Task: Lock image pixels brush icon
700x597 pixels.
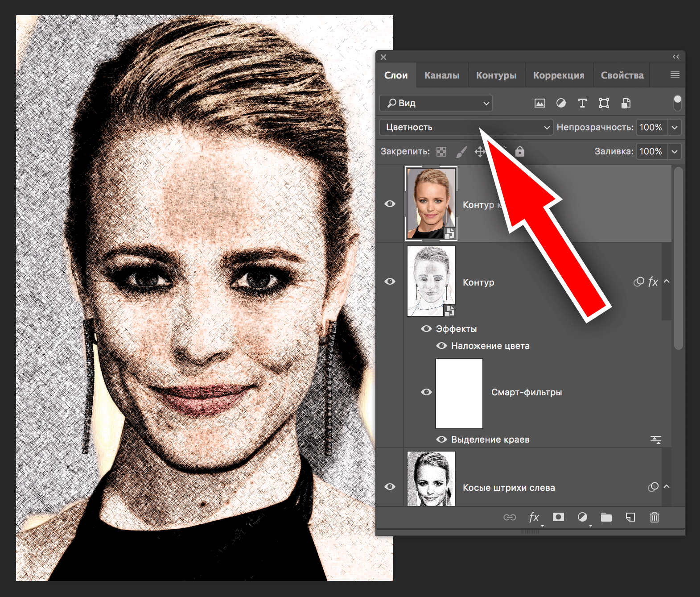Action: tap(461, 152)
